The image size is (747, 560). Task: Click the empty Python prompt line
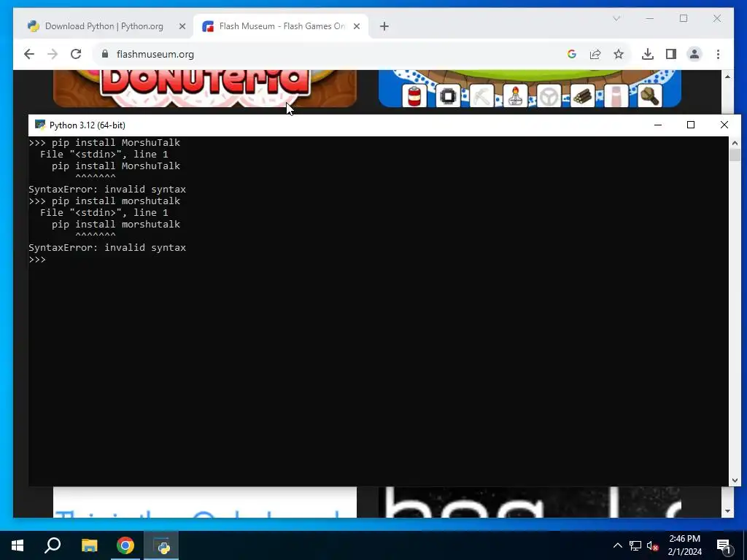pos(37,260)
